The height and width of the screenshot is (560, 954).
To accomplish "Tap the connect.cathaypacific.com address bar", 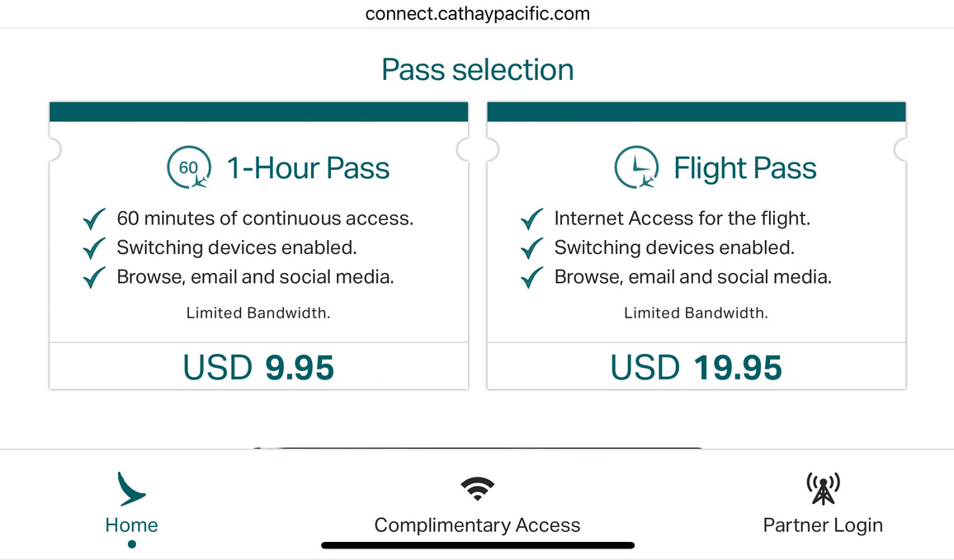I will point(477,13).
